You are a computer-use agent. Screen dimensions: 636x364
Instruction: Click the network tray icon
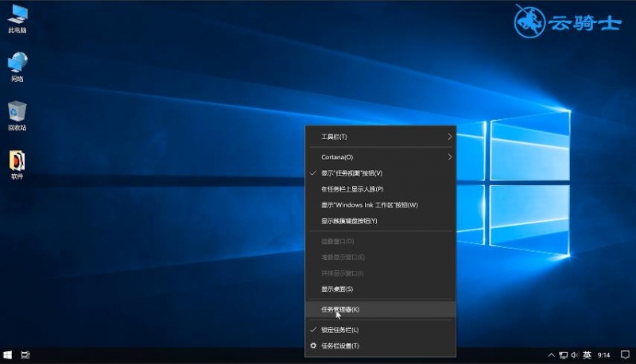coord(564,355)
